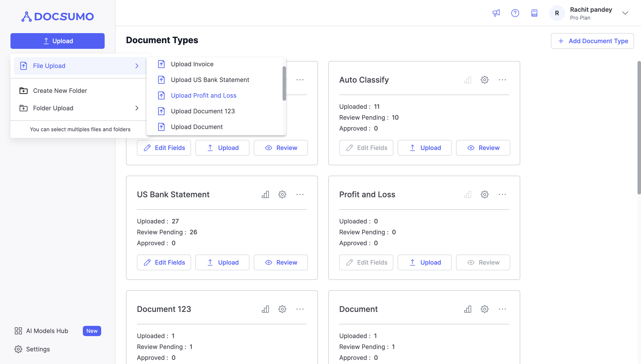Screen dimensions: 641x364
Task: Open Auto Classify analytics chart icon
Action: (467, 80)
